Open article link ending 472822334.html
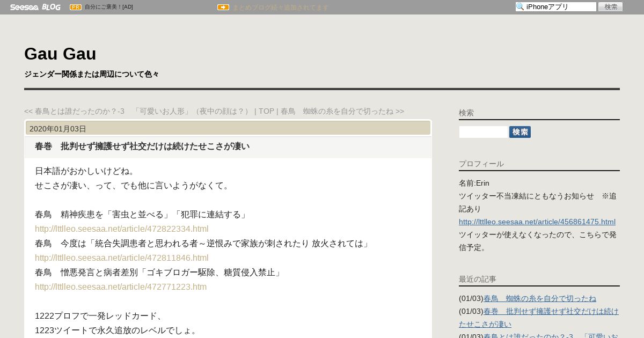The width and height of the screenshot is (644, 338). 122,229
